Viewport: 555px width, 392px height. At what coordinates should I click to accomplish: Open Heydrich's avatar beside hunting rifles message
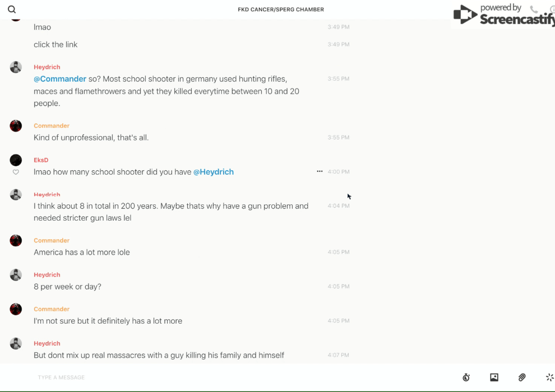pos(16,67)
